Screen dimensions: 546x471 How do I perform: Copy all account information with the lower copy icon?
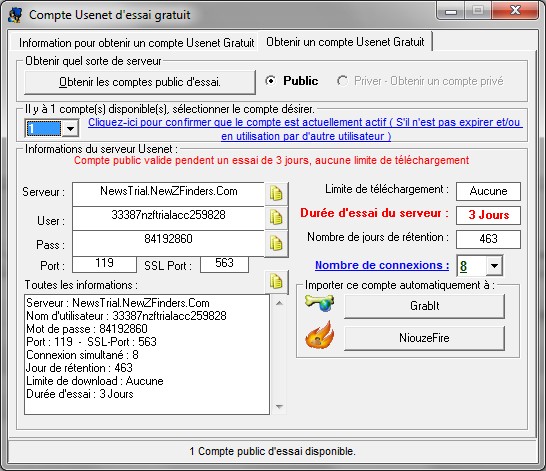click(x=276, y=281)
